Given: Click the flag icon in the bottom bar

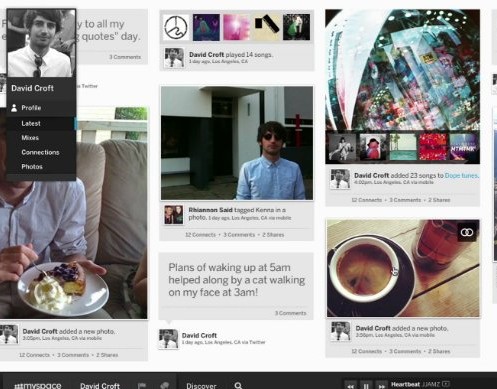Looking at the screenshot, I should (x=142, y=386).
